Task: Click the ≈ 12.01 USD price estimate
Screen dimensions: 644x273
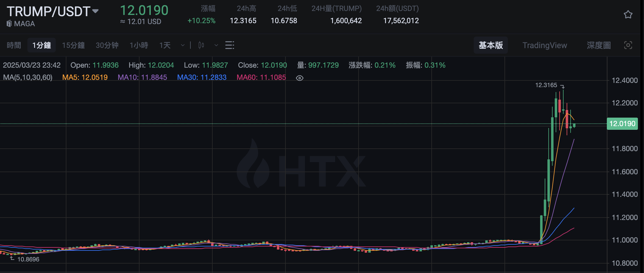Action: (x=141, y=22)
